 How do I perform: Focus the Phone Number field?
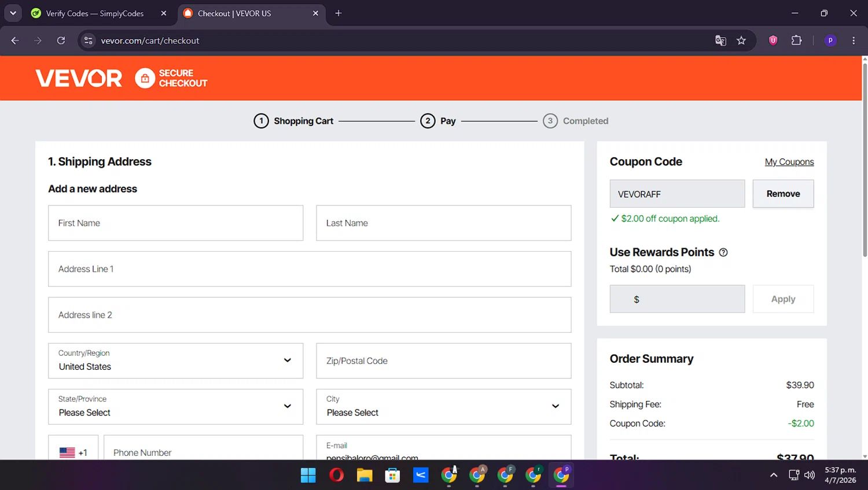point(203,448)
